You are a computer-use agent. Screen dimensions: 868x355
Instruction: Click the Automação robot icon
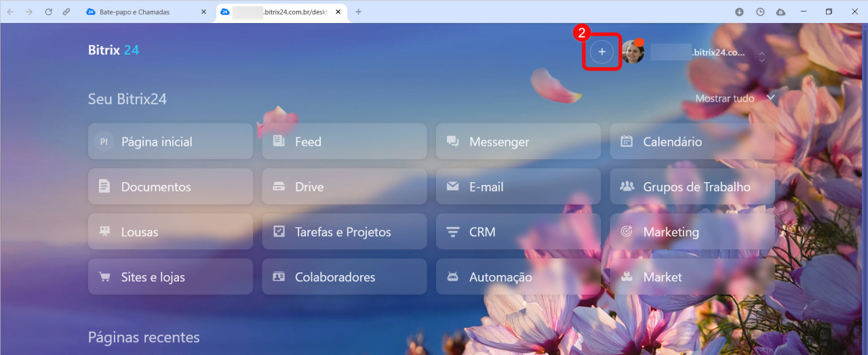click(x=452, y=277)
